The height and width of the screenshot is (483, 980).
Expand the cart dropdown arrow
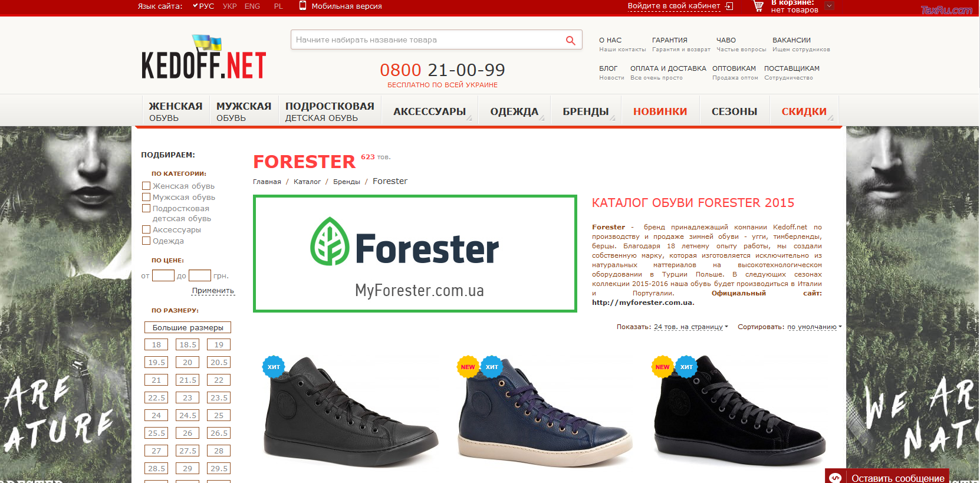coord(829,6)
